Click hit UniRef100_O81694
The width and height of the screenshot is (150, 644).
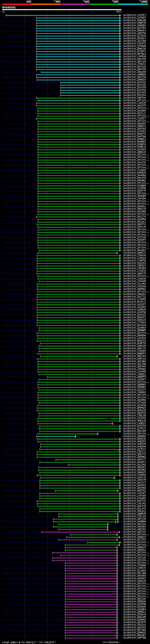point(135,72)
